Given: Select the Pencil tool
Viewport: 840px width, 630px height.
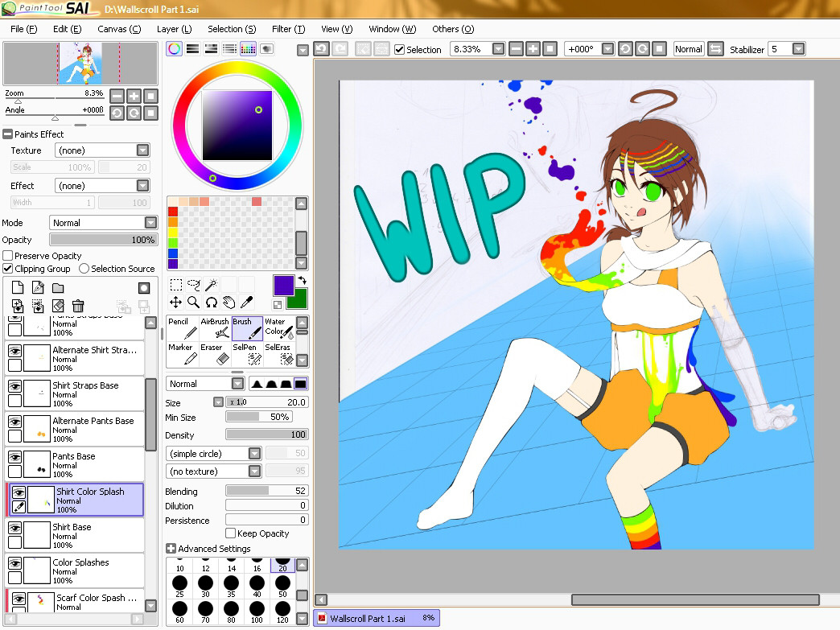Looking at the screenshot, I should (182, 327).
